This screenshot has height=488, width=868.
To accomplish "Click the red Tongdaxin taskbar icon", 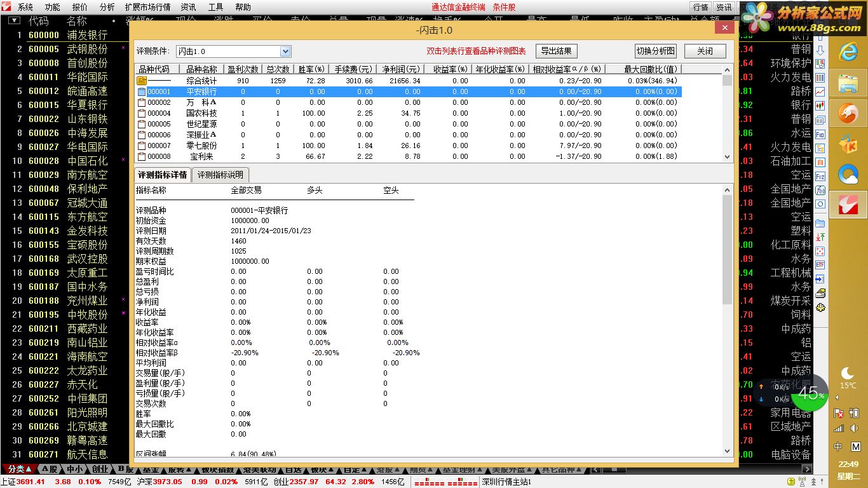I will click(848, 205).
